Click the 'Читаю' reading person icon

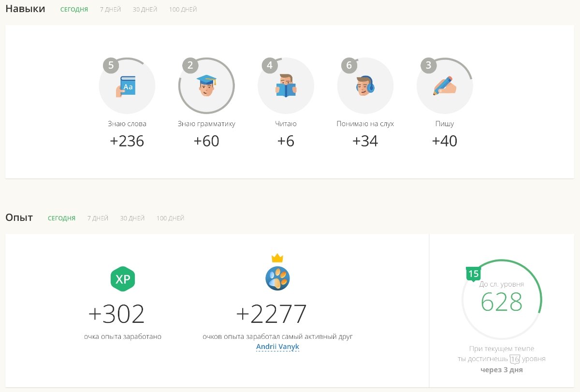pos(286,86)
